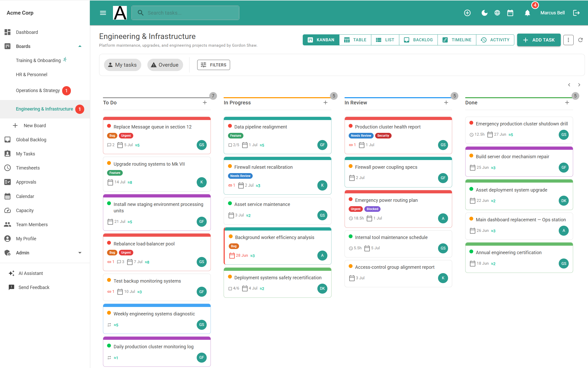This screenshot has width=588, height=368.
Task: Click the Acme 'A' logo
Action: coord(120,13)
